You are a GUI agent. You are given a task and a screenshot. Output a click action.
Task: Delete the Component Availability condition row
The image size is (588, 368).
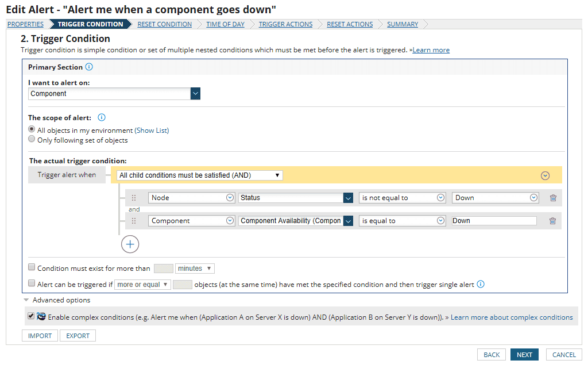point(552,220)
